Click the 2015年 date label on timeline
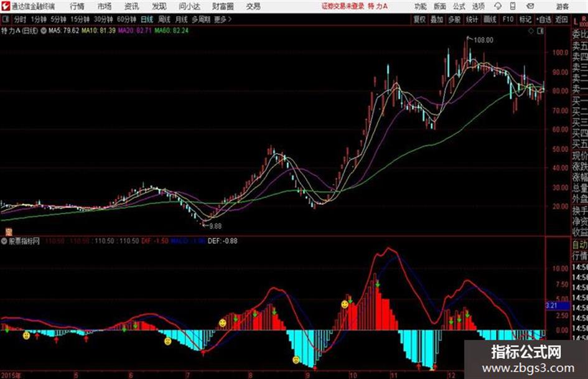Viewport: 588px width, 379px height. point(11,375)
